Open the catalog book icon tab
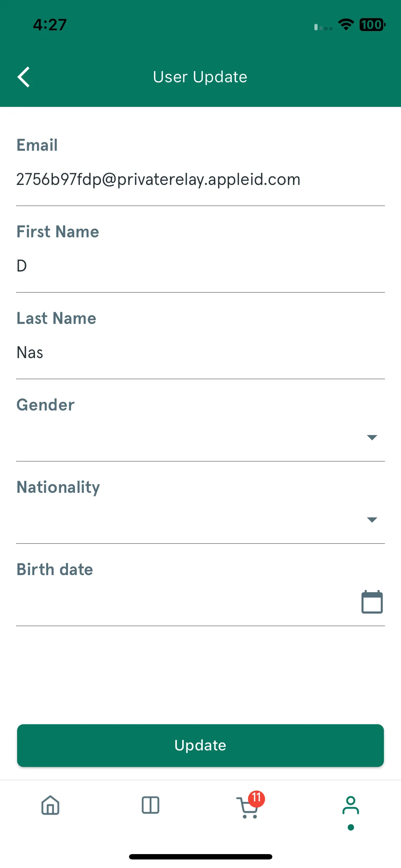 [150, 805]
